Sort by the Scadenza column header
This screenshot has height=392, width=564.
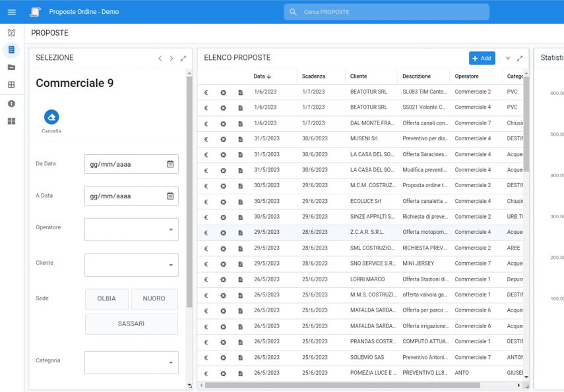coord(313,76)
